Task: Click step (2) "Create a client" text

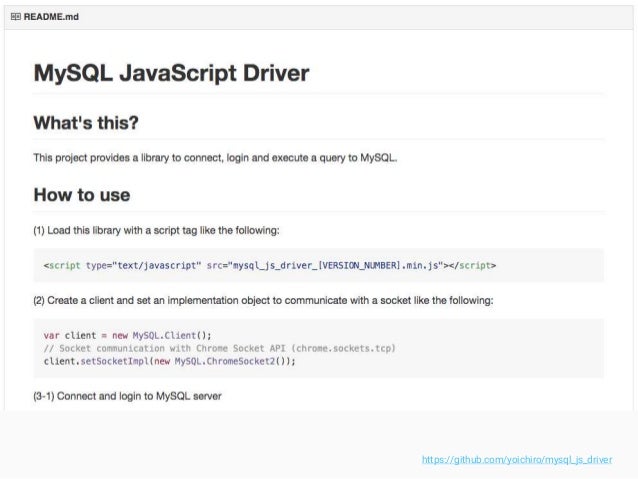Action: pos(263,300)
